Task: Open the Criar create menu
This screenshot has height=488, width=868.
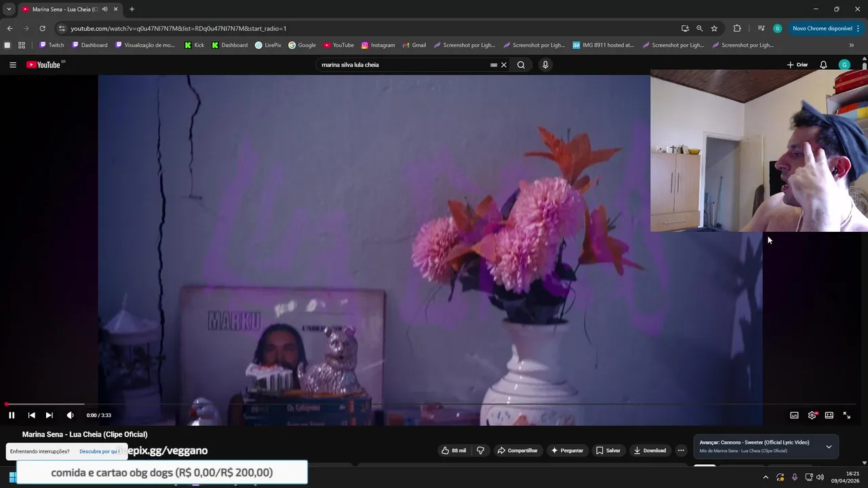Action: tap(797, 65)
